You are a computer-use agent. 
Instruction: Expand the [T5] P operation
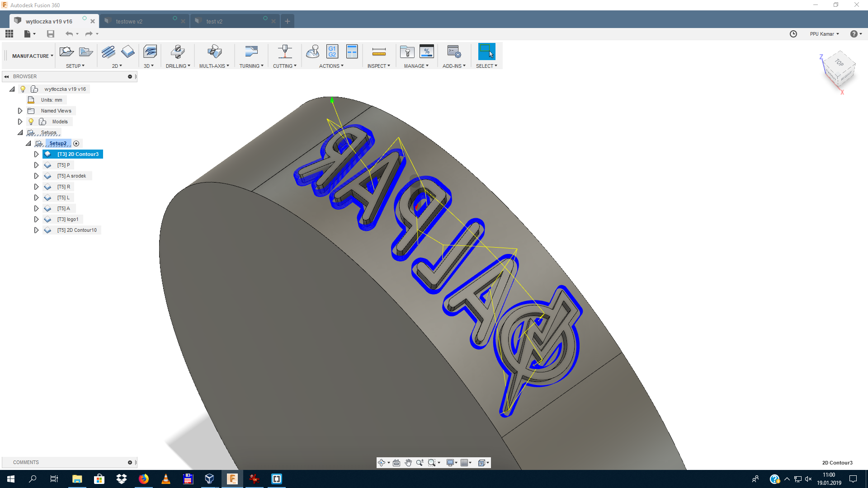pyautogui.click(x=37, y=165)
